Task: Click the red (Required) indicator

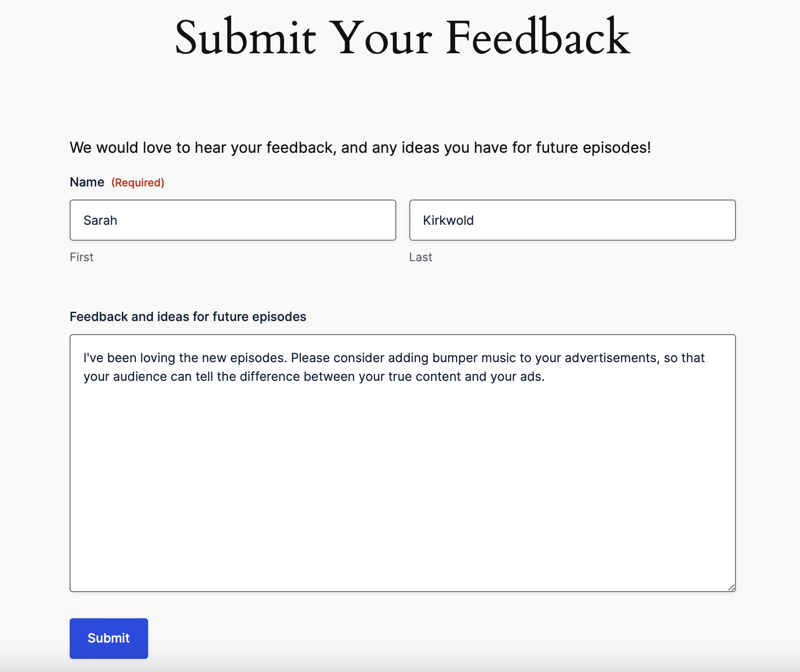Action: coord(138,183)
